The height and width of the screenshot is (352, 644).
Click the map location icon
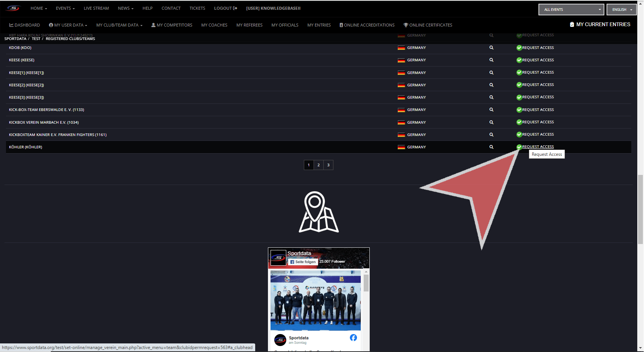click(318, 212)
